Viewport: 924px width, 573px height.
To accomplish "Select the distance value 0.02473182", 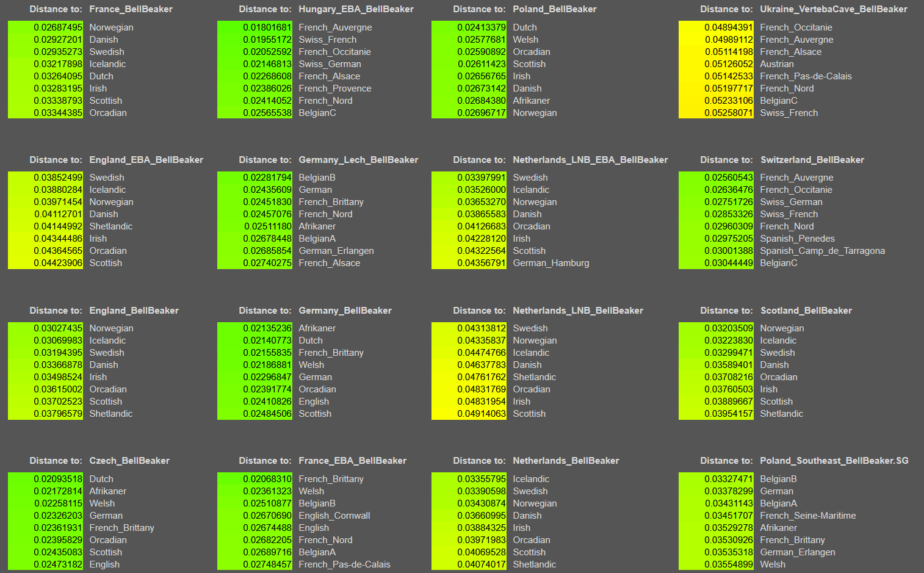I will coord(58,564).
